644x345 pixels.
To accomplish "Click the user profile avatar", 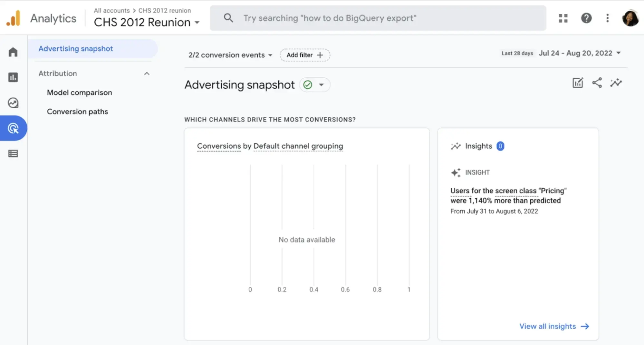I will click(x=630, y=18).
